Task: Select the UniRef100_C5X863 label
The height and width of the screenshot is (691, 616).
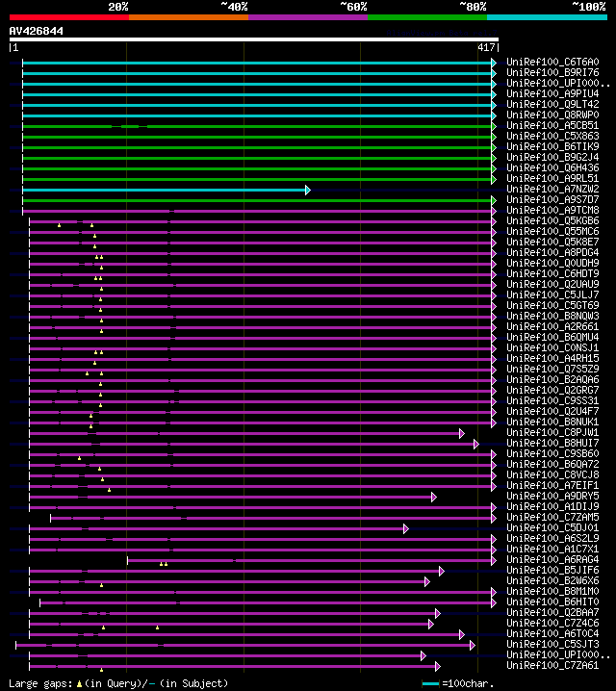Action: (x=552, y=136)
